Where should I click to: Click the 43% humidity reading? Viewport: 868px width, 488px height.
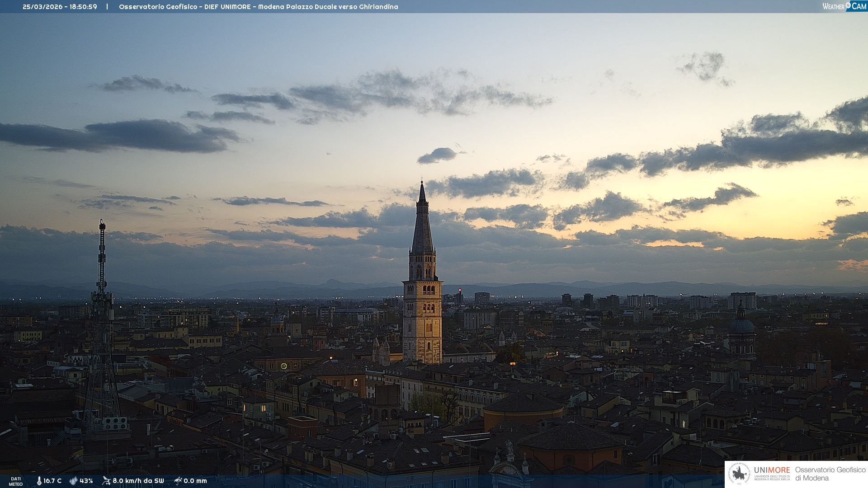click(86, 481)
